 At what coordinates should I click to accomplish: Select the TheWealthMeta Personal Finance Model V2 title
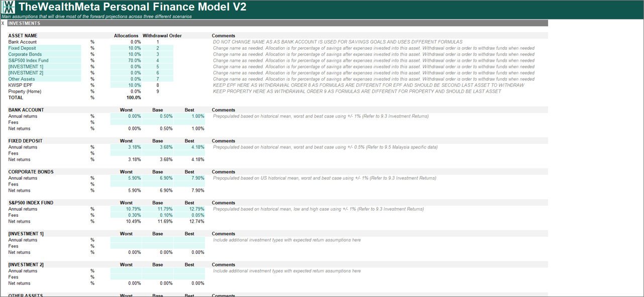pos(133,7)
